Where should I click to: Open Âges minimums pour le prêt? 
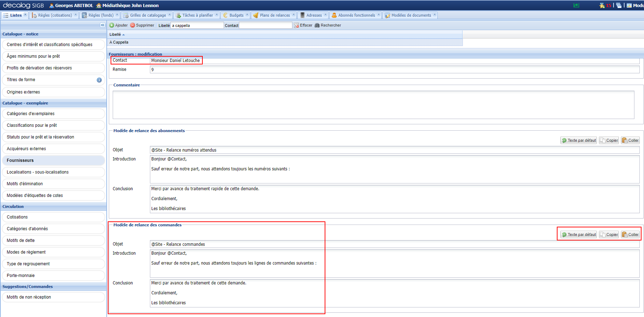(x=54, y=56)
